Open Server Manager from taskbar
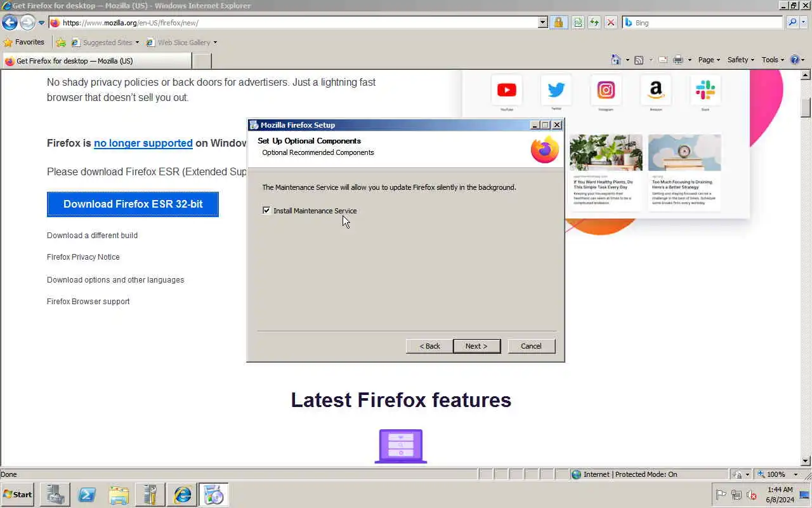 pos(55,495)
